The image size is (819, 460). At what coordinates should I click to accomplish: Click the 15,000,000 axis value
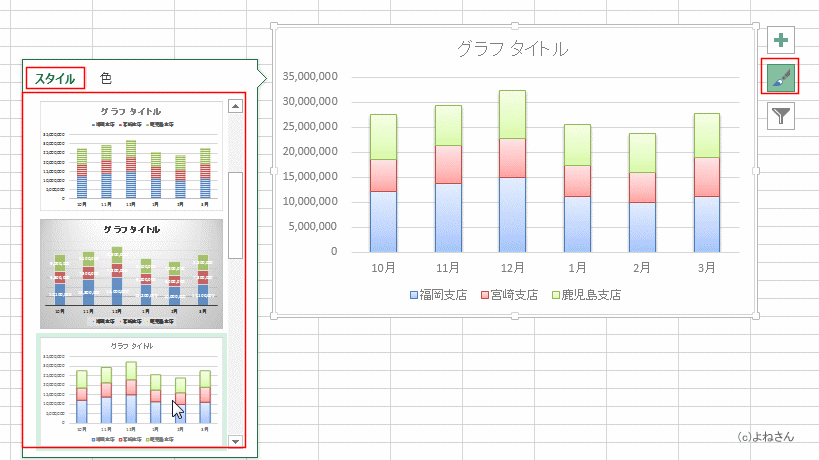click(x=310, y=176)
